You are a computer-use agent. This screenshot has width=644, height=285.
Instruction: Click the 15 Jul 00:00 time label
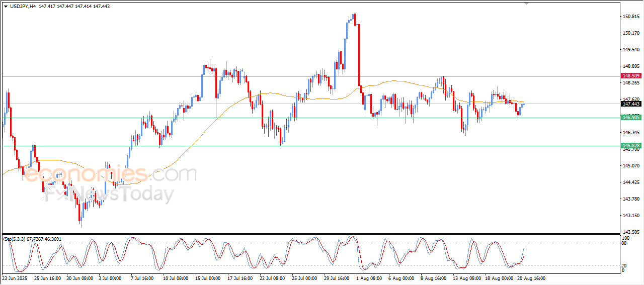(209, 278)
